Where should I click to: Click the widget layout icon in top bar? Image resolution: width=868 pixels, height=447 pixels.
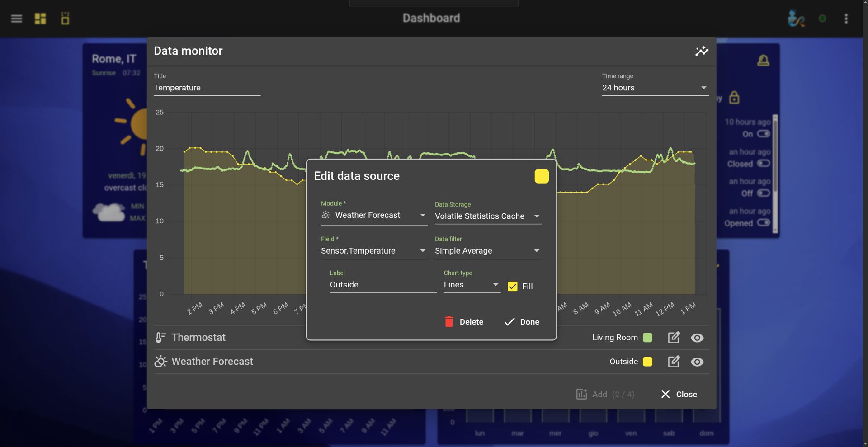[x=65, y=19]
